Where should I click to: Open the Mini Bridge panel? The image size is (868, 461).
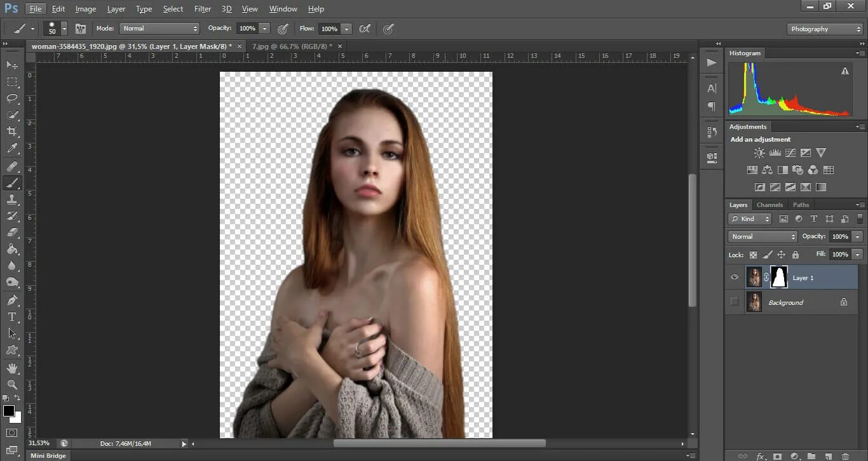coord(49,455)
